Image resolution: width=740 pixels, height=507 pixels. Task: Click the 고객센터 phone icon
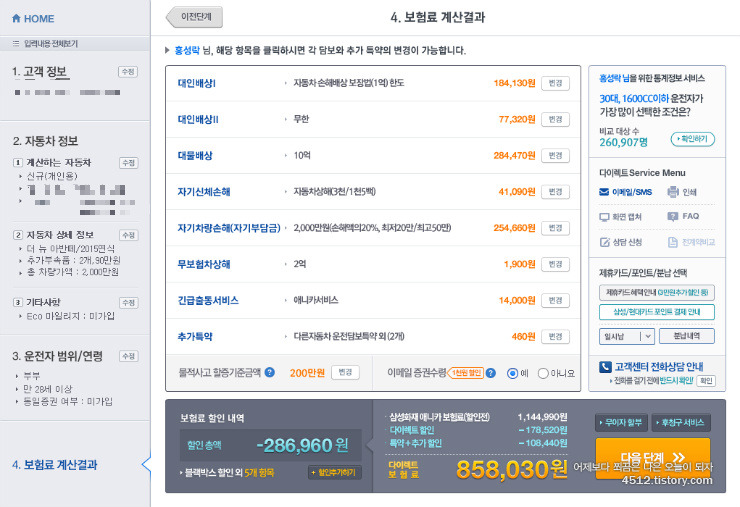(605, 367)
